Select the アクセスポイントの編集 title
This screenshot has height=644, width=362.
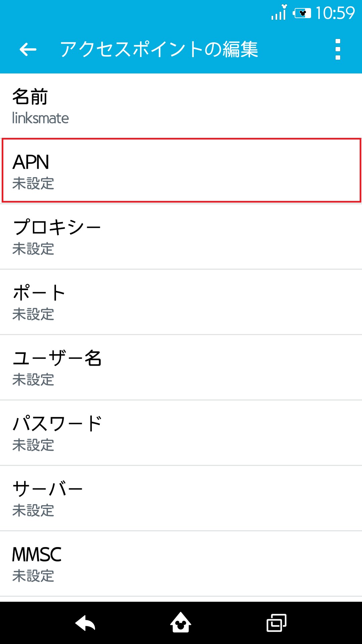[x=159, y=50]
